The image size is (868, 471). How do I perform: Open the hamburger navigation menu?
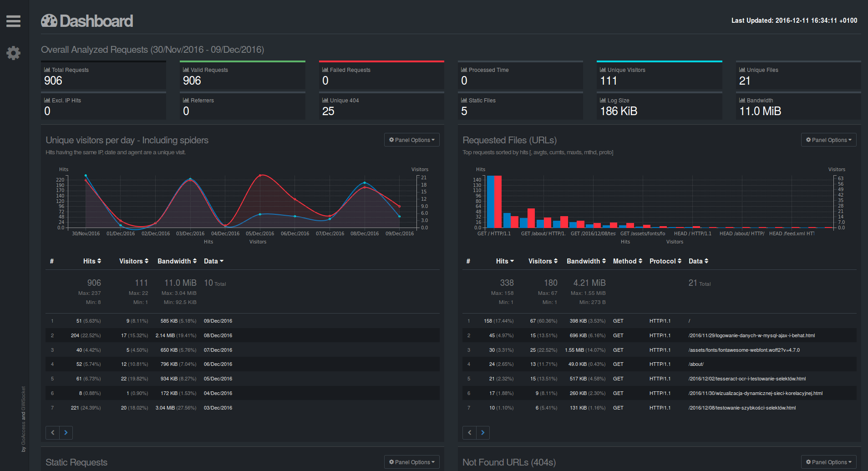click(x=13, y=21)
